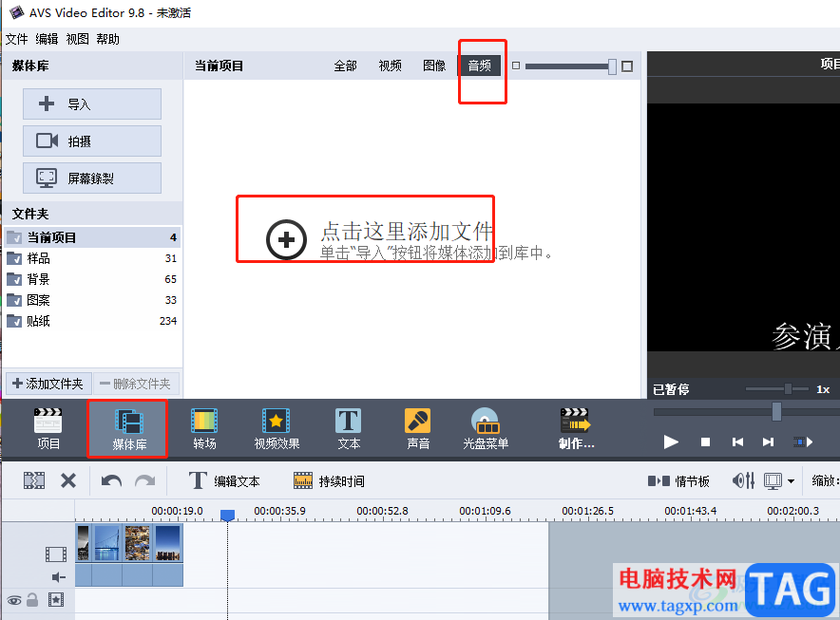This screenshot has width=840, height=620.
Task: Toggle the timeline track lock icon
Action: point(32,599)
